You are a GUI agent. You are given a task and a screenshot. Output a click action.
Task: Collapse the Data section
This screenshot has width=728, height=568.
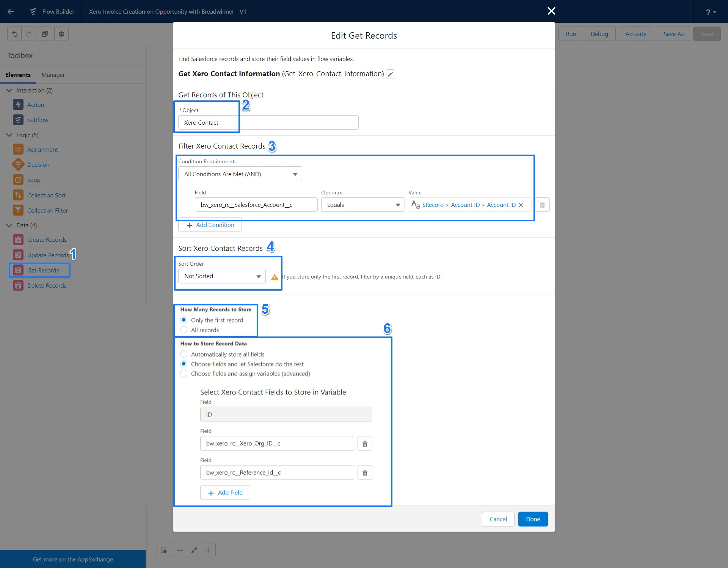click(x=9, y=225)
